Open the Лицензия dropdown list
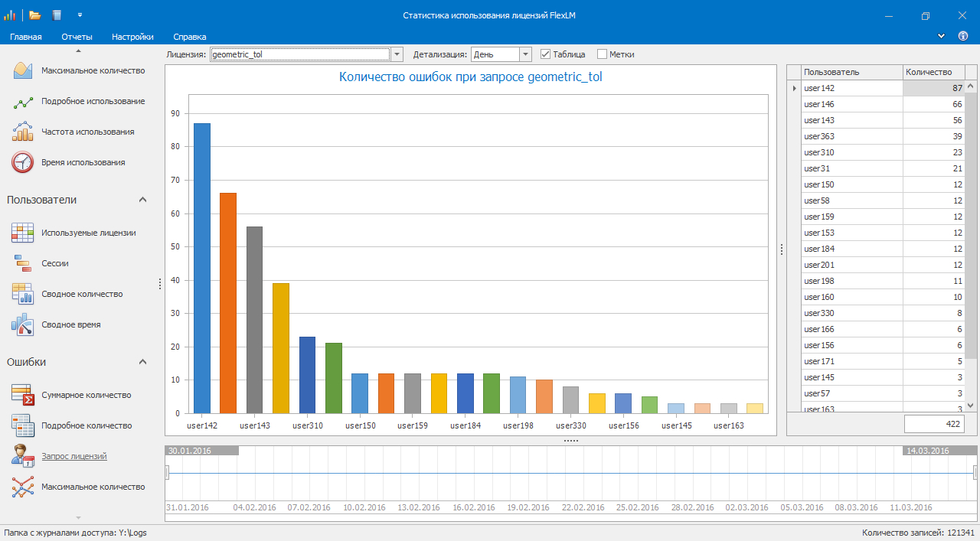The image size is (980, 541). pyautogui.click(x=397, y=54)
